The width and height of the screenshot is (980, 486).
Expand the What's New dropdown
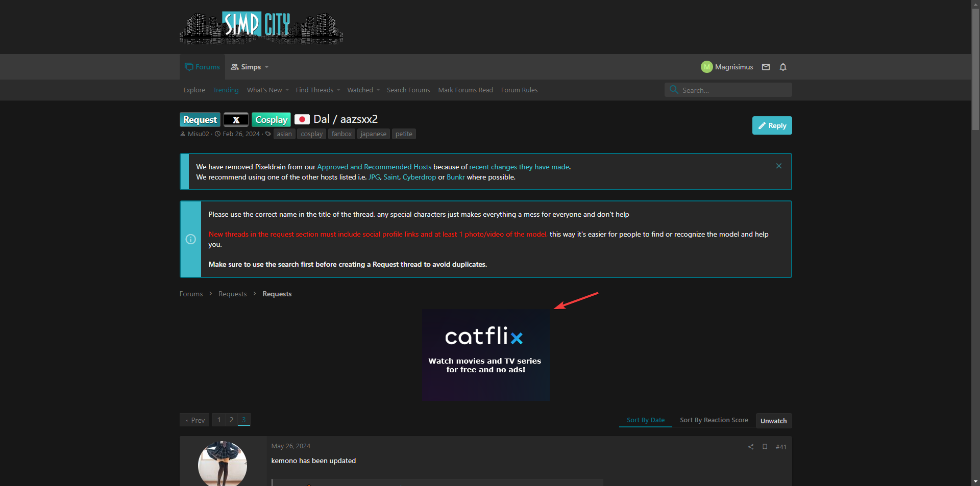[287, 90]
